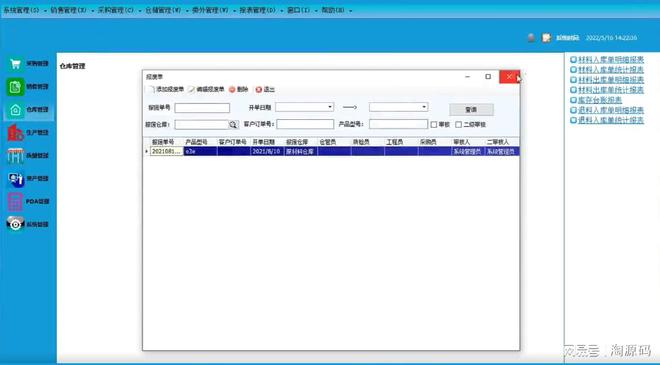Image resolution: width=660 pixels, height=365 pixels.
Task: Open the 库存台账报表 inventory ledger report link
Action: tap(600, 100)
